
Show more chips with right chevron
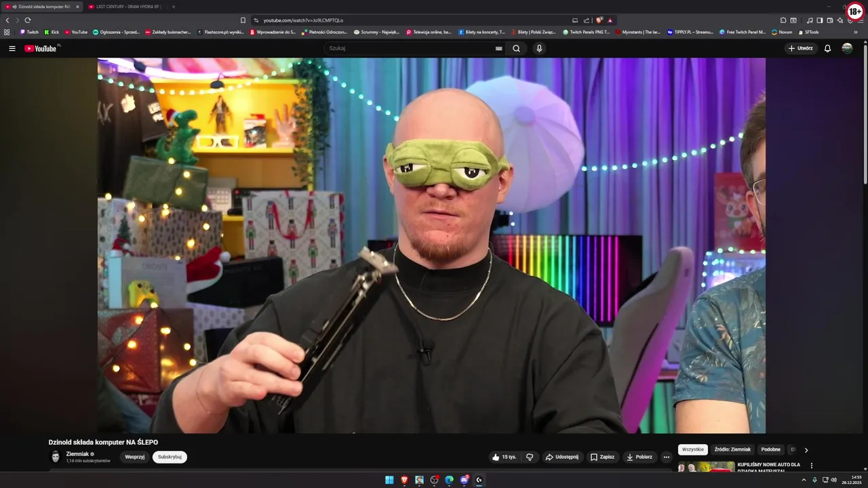tap(806, 449)
